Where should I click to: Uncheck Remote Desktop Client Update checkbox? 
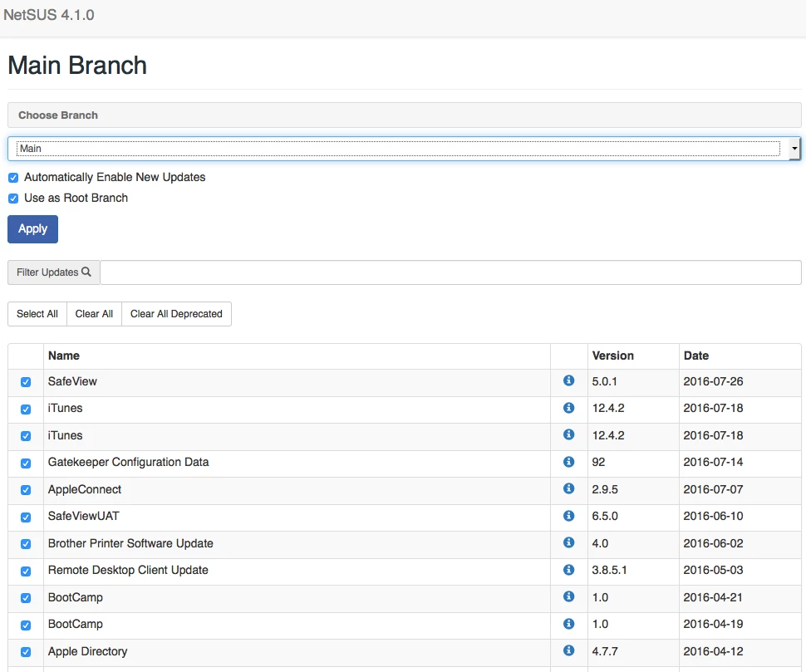(26, 571)
